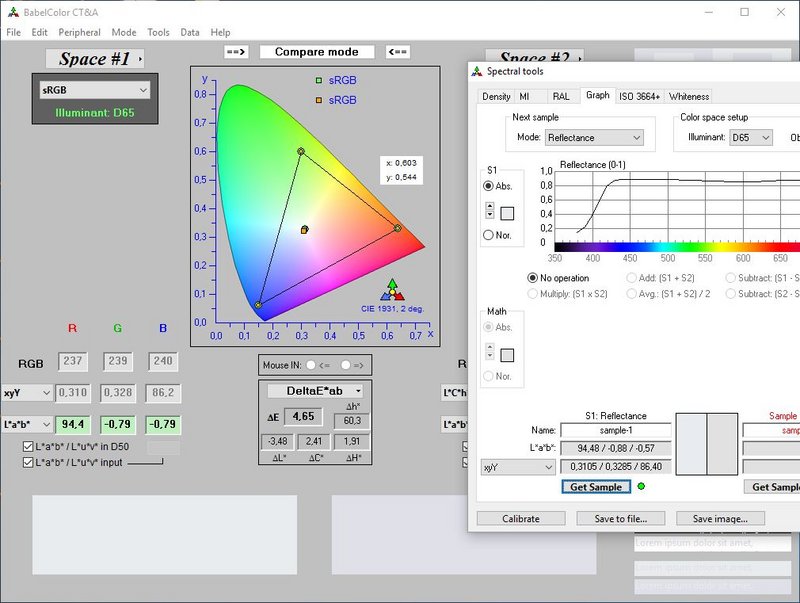The height and width of the screenshot is (603, 800).
Task: Toggle L*a*b* / L*u*v* input checkbox
Action: click(x=28, y=463)
